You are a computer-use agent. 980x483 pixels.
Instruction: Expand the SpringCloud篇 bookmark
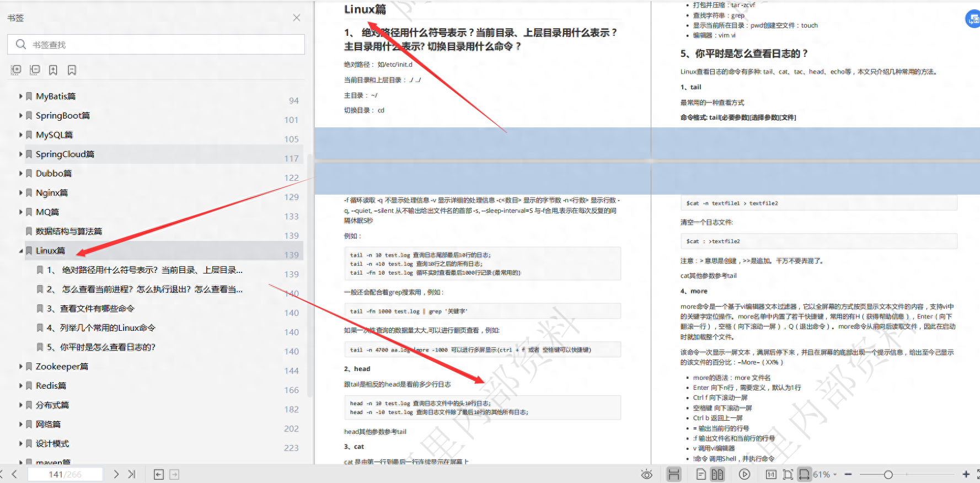pyautogui.click(x=21, y=154)
